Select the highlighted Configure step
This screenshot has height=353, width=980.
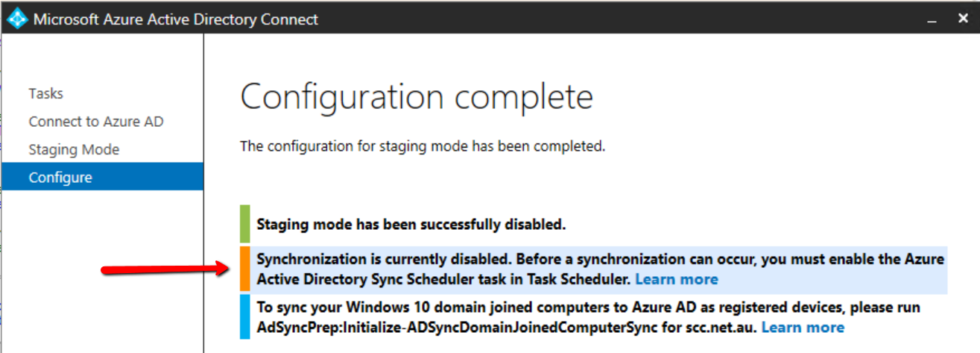[x=60, y=178]
